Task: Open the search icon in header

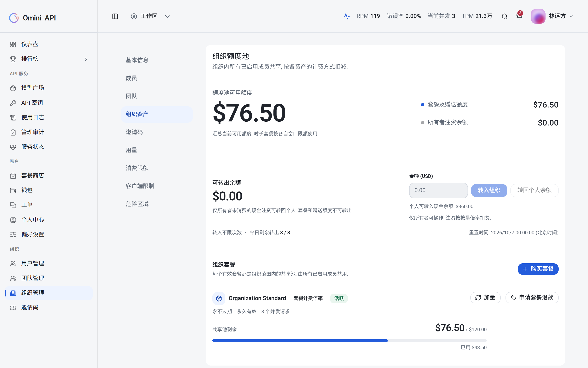Action: point(505,16)
